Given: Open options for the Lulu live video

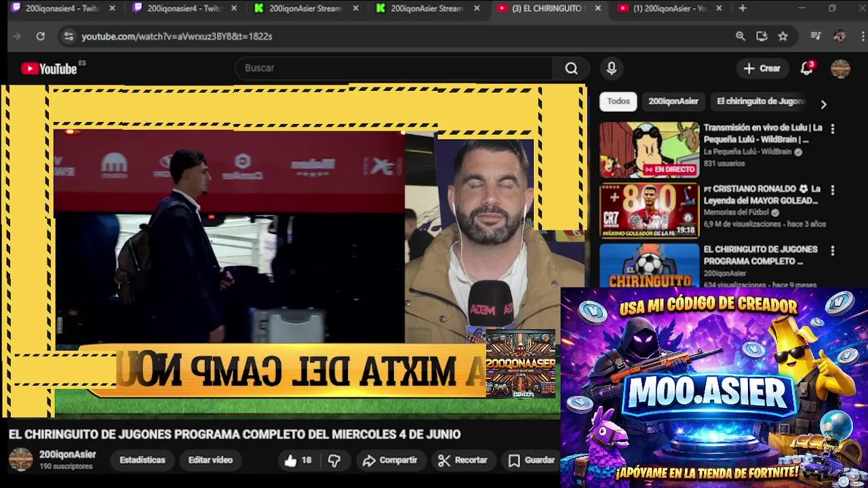Looking at the screenshot, I should pos(833,129).
